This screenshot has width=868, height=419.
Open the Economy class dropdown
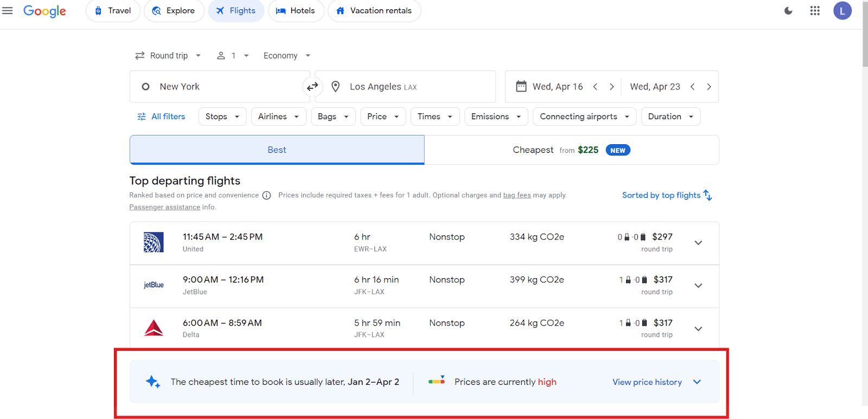point(287,56)
